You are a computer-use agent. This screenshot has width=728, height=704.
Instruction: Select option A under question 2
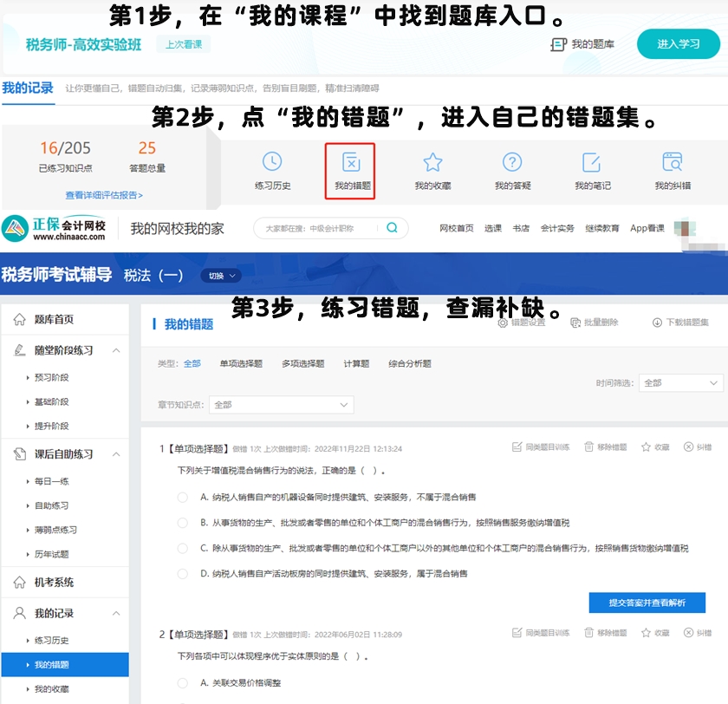(183, 684)
